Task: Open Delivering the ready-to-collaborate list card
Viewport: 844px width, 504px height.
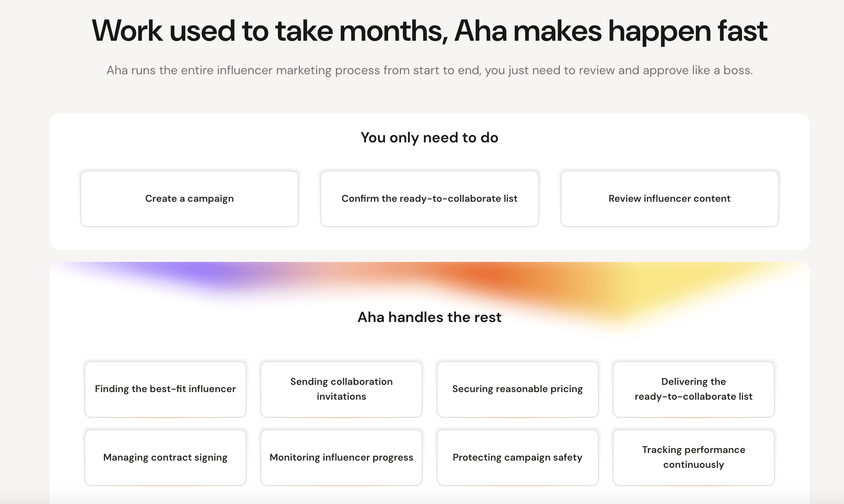Action: point(694,389)
